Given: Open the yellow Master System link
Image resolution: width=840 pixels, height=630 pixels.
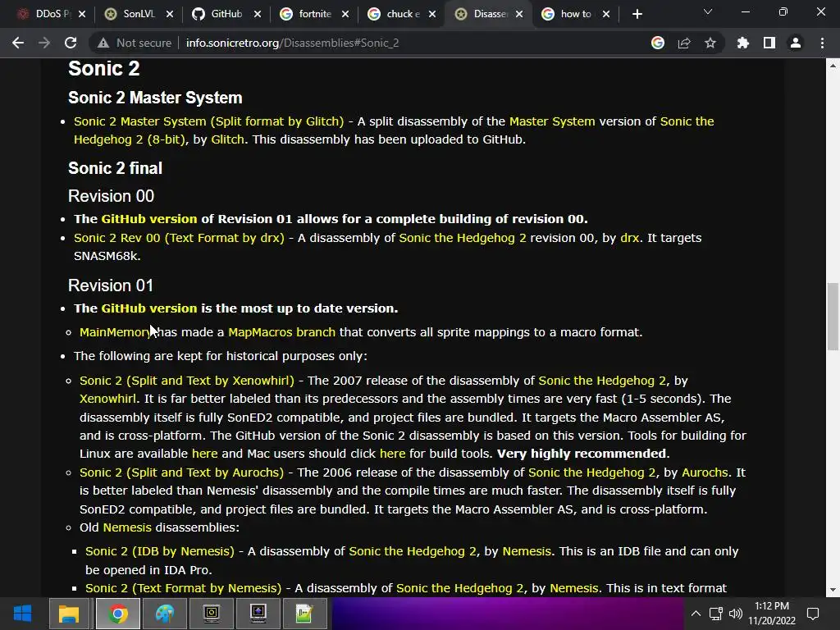Looking at the screenshot, I should click(552, 121).
